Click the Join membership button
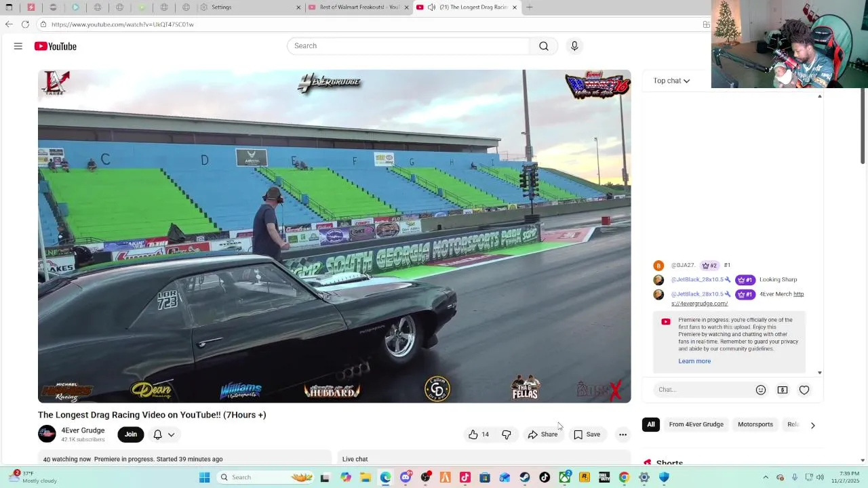Screen dimensions: 868x488 click(x=131, y=434)
